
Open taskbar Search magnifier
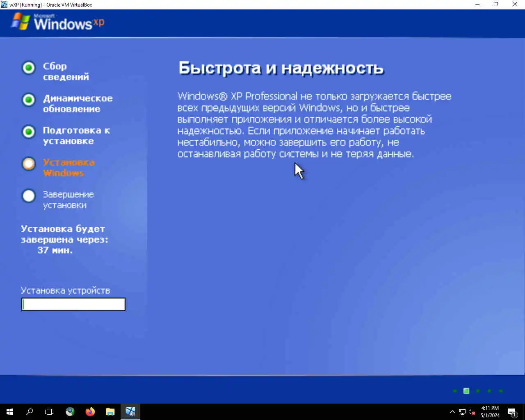click(x=30, y=412)
